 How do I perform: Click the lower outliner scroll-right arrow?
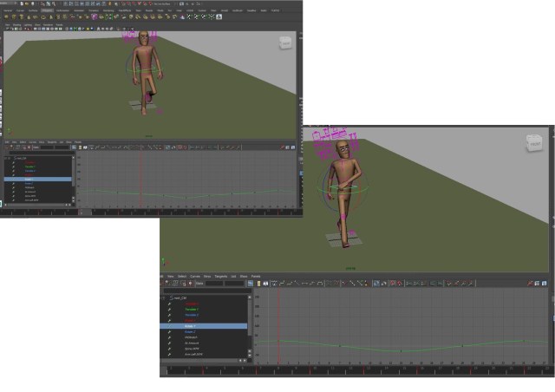click(x=245, y=360)
